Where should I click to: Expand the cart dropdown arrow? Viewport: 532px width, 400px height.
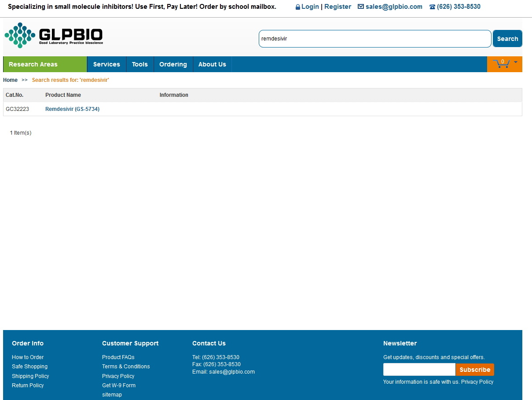point(516,62)
